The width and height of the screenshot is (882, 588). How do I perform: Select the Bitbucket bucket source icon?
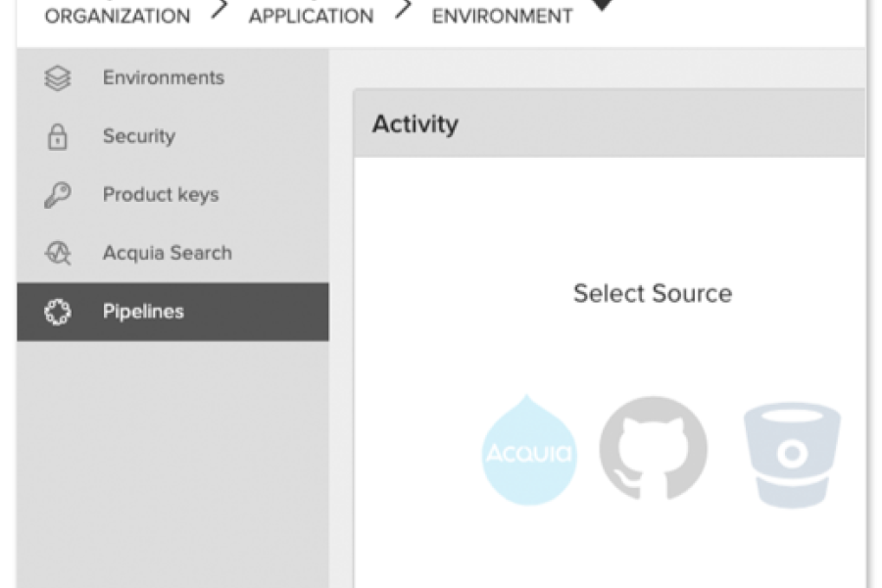[x=791, y=453]
